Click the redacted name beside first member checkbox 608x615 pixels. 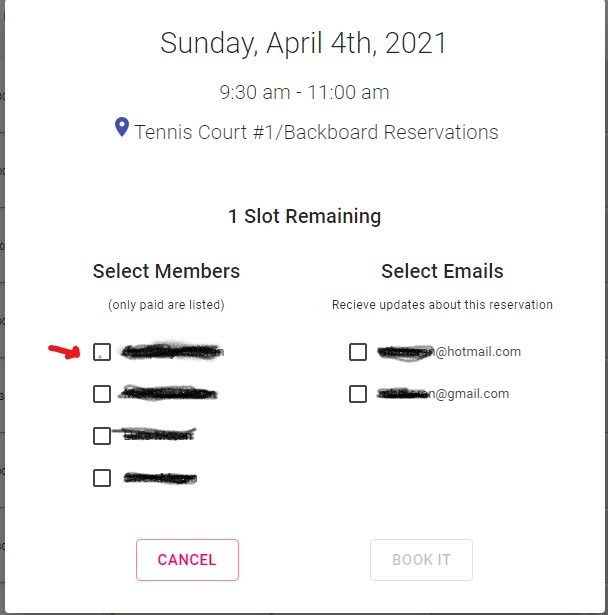pos(173,351)
